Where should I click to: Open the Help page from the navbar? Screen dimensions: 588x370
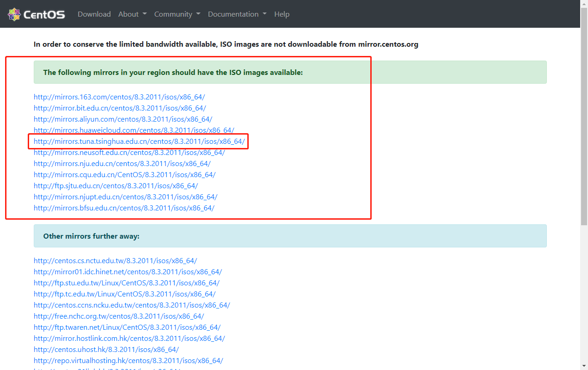click(282, 14)
